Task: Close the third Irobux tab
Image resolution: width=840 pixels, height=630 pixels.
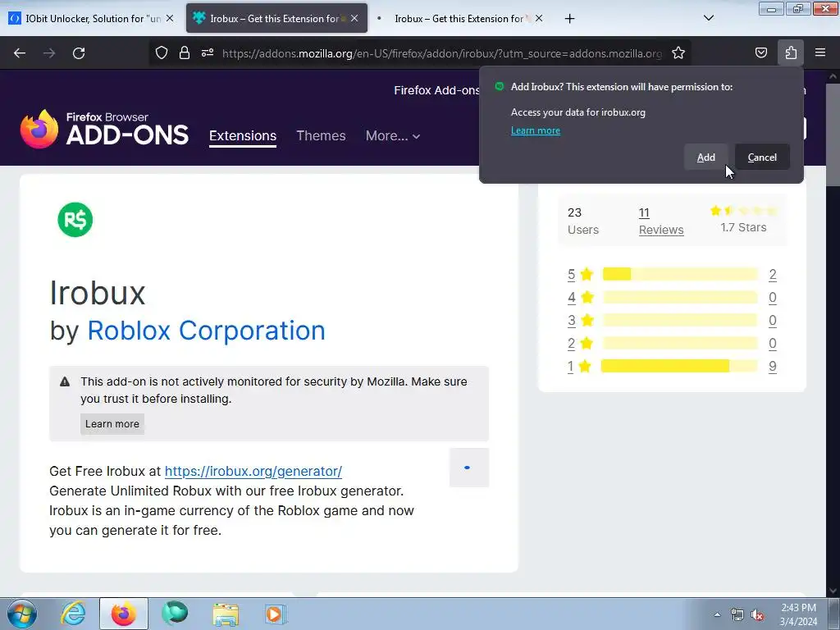Action: click(539, 18)
